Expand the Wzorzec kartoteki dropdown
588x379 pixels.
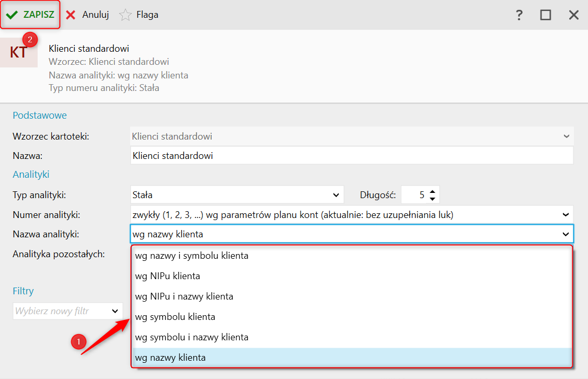pos(566,136)
